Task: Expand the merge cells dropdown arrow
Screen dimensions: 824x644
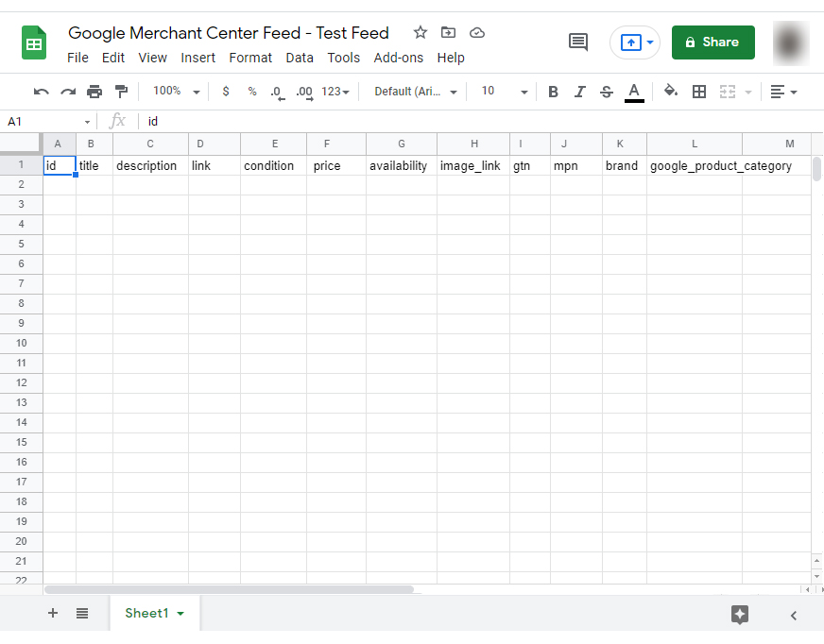Action: [748, 93]
